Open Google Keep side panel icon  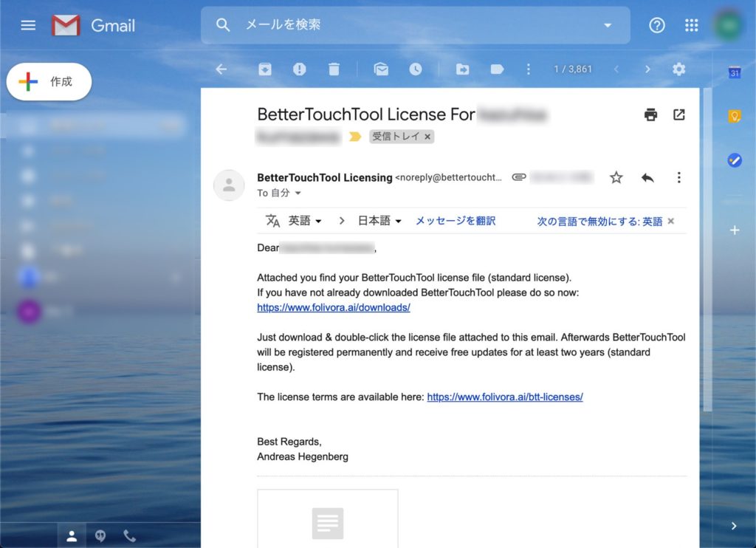735,116
